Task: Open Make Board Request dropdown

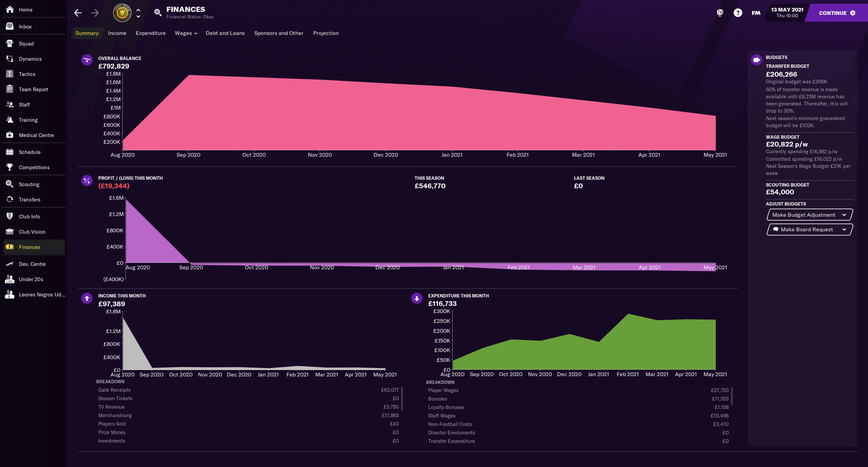Action: tap(809, 229)
